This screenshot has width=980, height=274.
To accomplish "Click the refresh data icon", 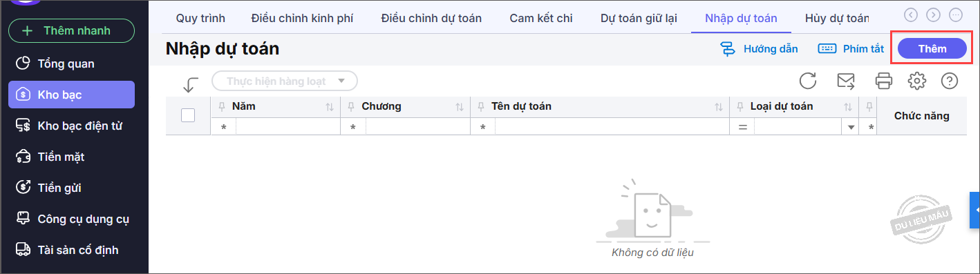I will tap(808, 81).
